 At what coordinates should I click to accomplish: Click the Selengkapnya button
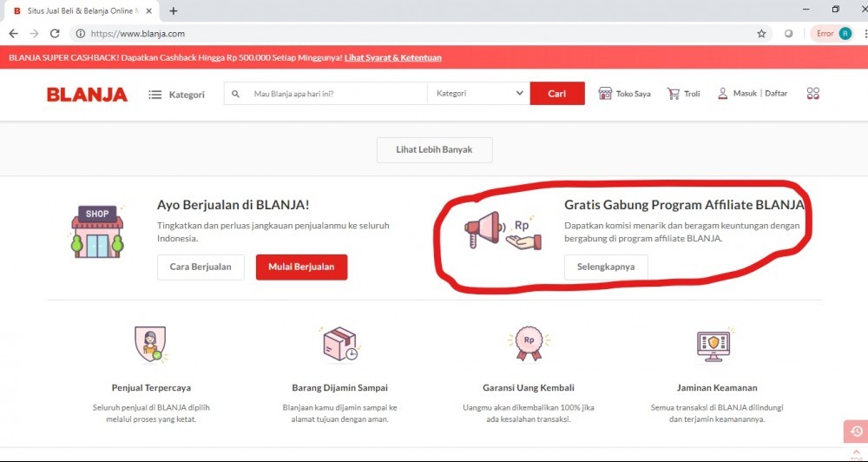click(x=606, y=267)
